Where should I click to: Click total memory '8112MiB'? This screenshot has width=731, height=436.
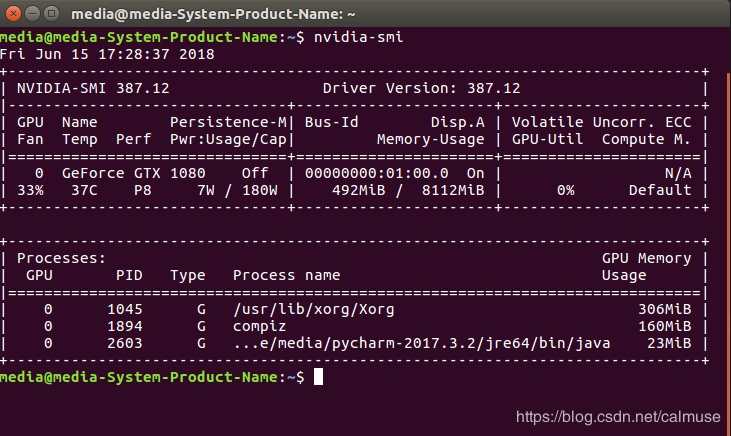tap(453, 190)
